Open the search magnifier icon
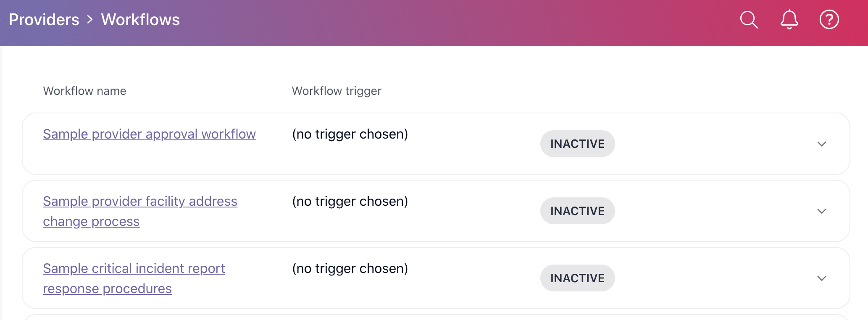Screen dimensions: 868x320 pos(749,20)
